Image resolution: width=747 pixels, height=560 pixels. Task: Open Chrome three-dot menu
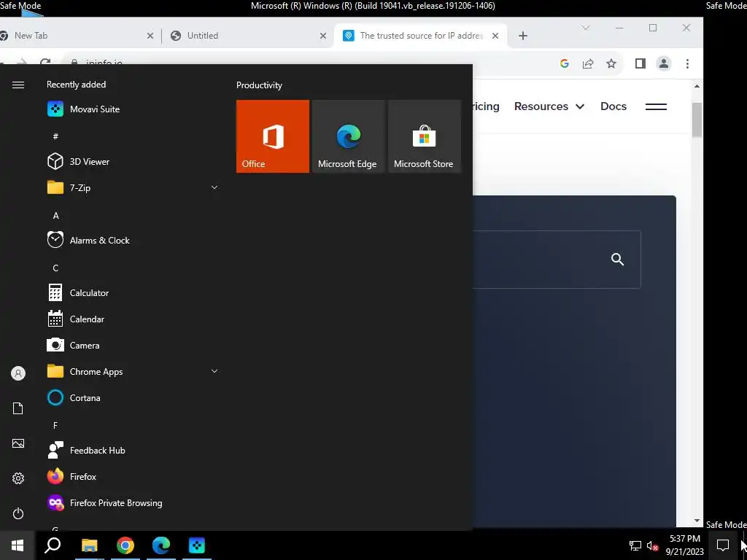tap(687, 63)
